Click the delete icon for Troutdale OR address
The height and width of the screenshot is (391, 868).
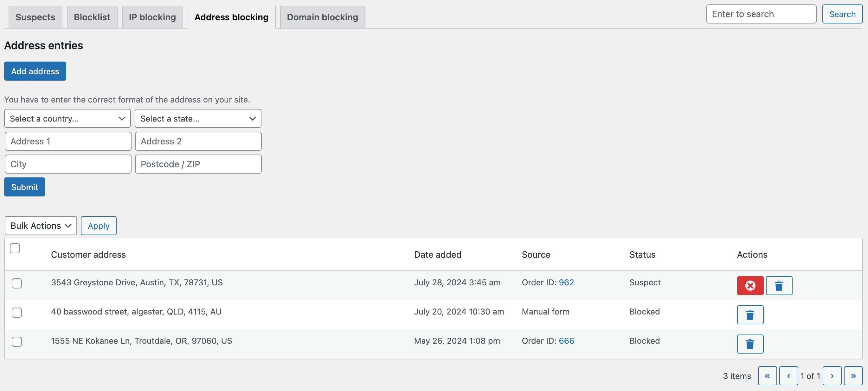(750, 344)
